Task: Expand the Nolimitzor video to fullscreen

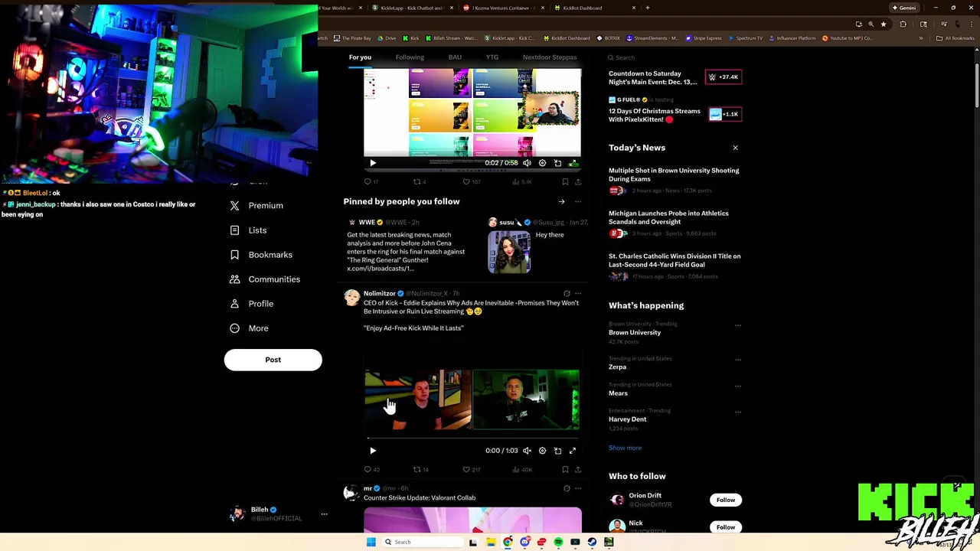Action: pos(572,451)
